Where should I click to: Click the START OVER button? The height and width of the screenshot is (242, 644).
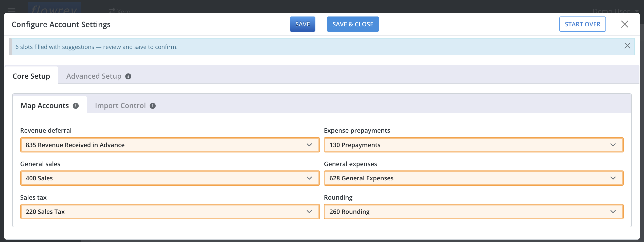pyautogui.click(x=582, y=24)
